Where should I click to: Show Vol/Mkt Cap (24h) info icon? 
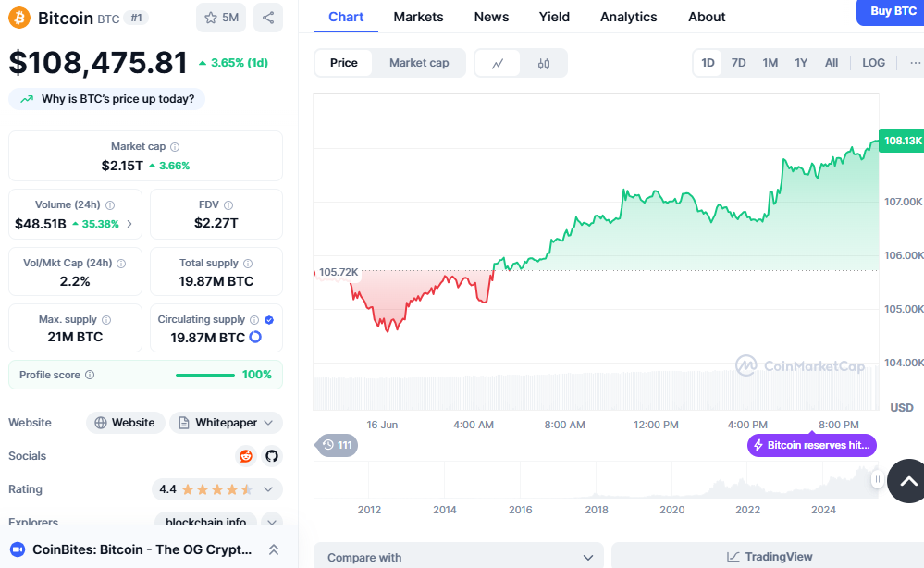click(x=121, y=264)
